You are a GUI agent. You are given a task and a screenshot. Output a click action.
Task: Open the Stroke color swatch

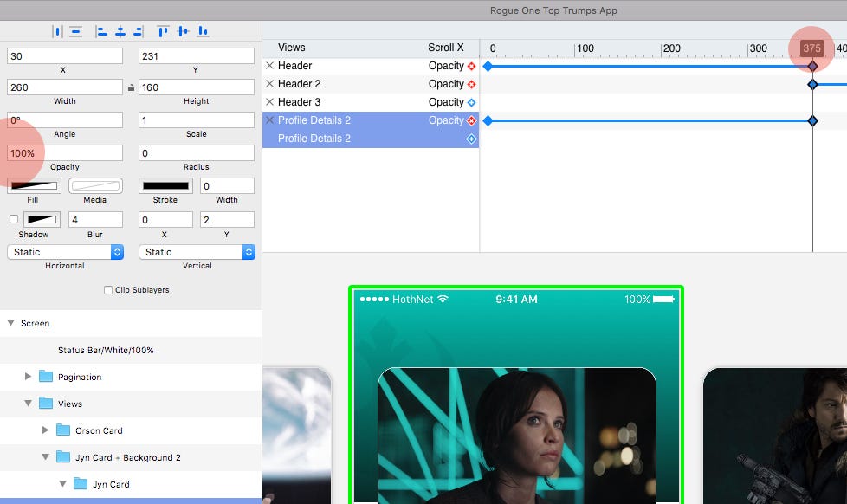(165, 186)
